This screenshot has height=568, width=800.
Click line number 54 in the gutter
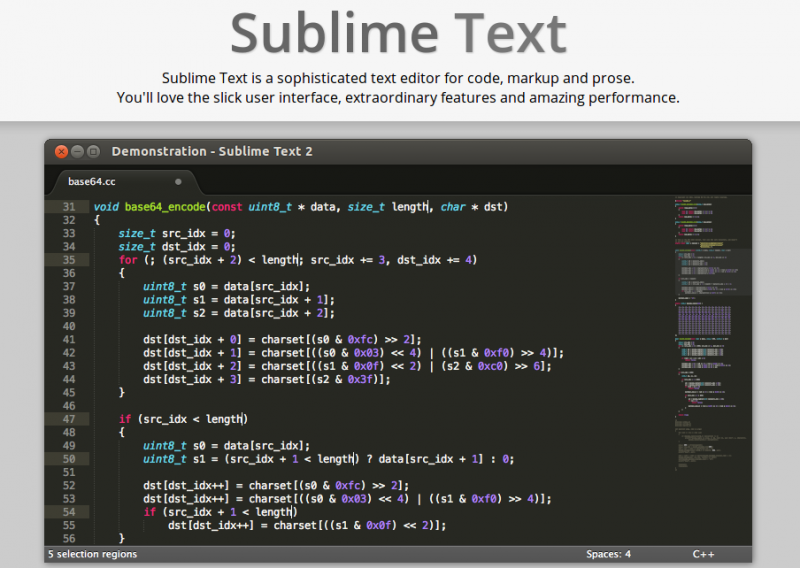(68, 512)
